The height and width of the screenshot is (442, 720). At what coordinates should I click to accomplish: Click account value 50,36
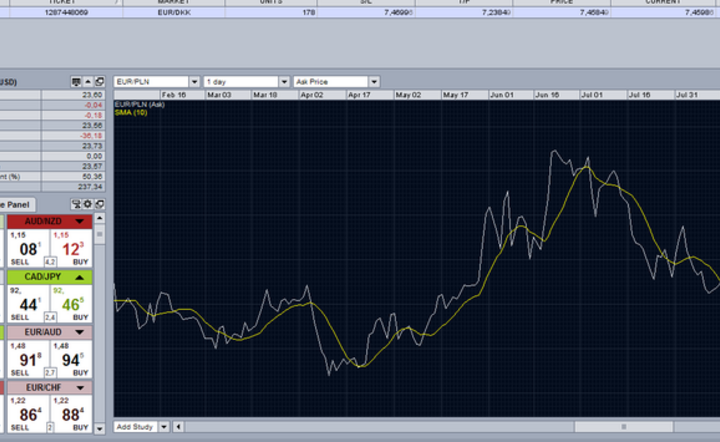(73, 177)
